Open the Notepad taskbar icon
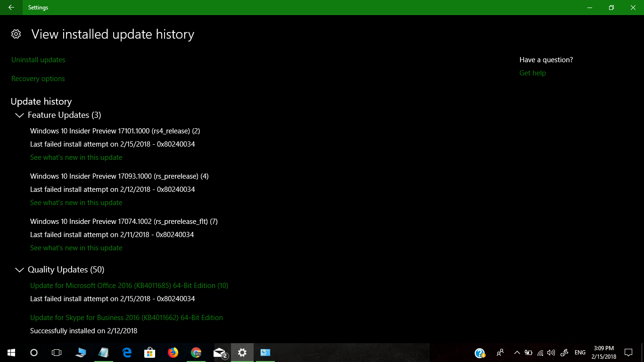The image size is (644, 362). (104, 353)
